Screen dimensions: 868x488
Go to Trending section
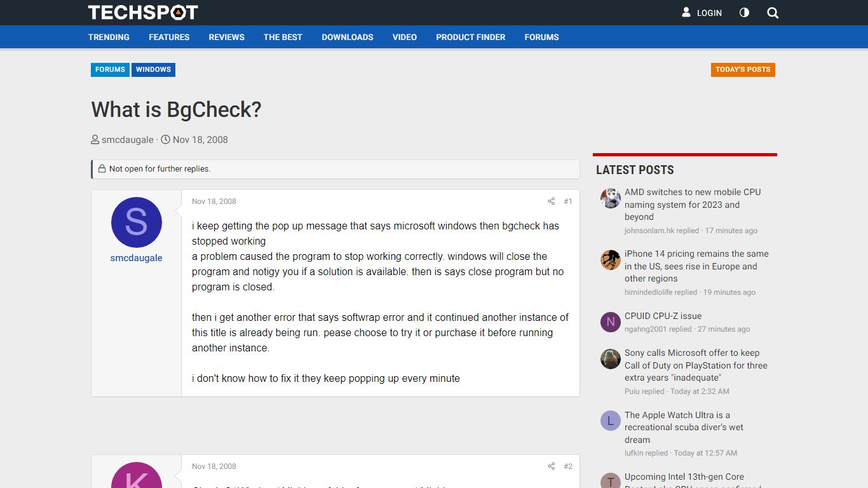point(109,37)
